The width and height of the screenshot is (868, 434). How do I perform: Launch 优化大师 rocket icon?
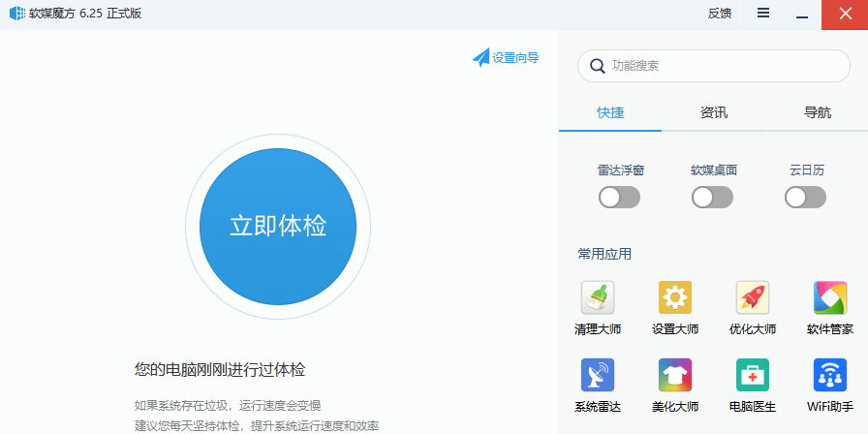[753, 297]
